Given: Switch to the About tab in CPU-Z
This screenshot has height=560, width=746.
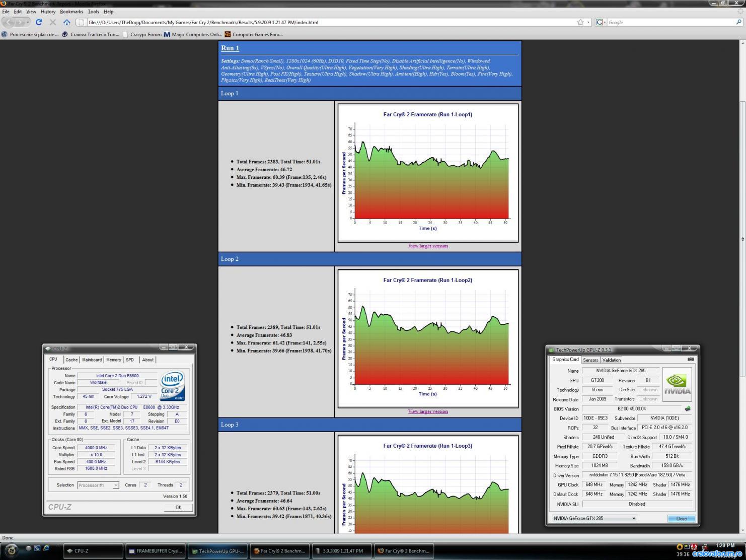Looking at the screenshot, I should (147, 360).
